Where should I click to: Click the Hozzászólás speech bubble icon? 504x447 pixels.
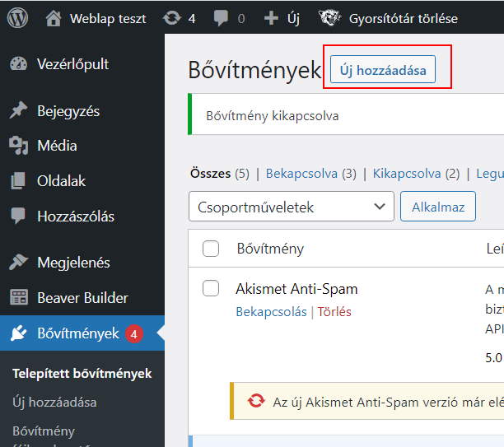tap(18, 216)
